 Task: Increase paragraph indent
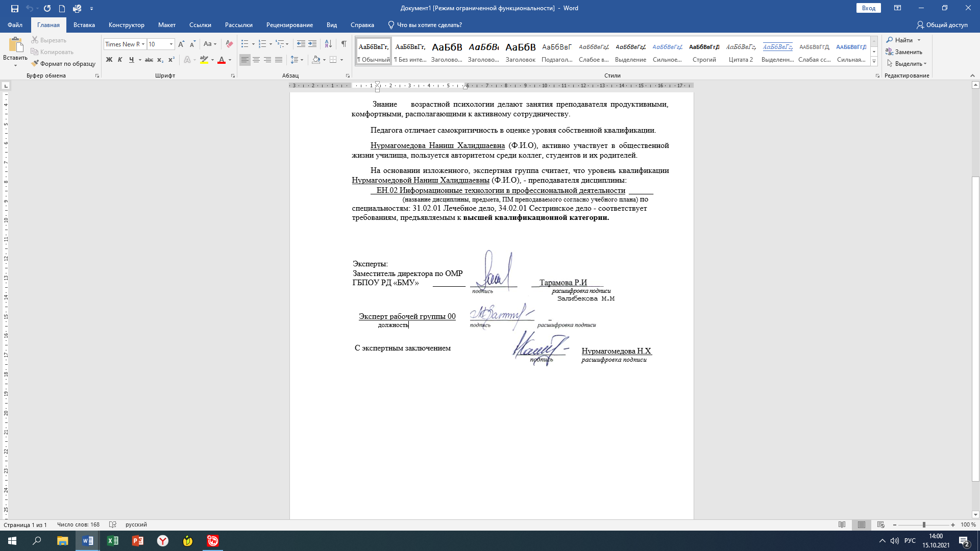coord(312,44)
